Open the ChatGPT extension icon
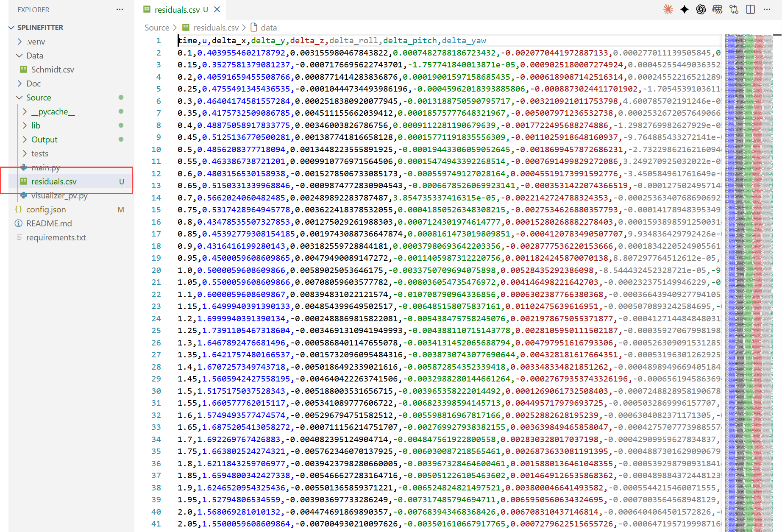This screenshot has width=782, height=532. point(701,9)
